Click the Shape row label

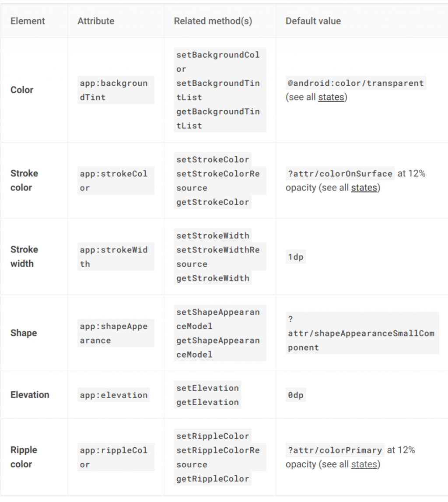click(x=24, y=333)
